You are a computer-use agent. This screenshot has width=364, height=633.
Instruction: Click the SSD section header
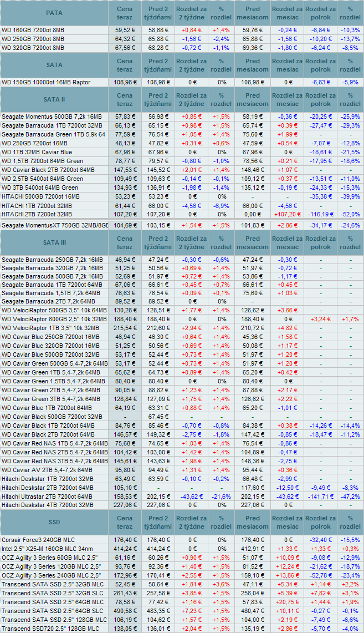click(54, 522)
